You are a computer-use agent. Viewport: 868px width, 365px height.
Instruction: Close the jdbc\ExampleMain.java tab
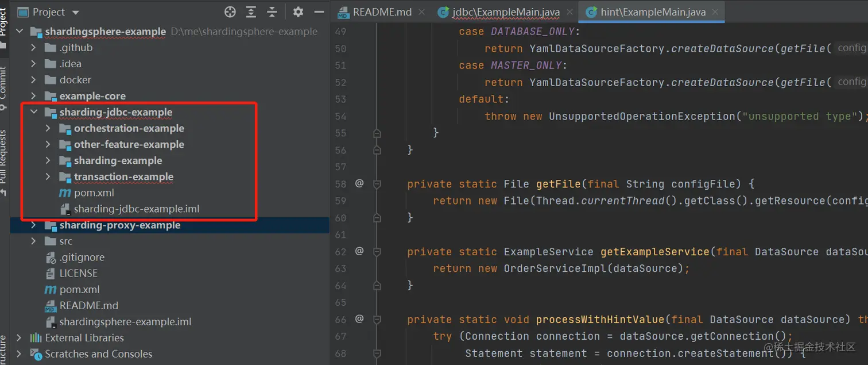570,12
